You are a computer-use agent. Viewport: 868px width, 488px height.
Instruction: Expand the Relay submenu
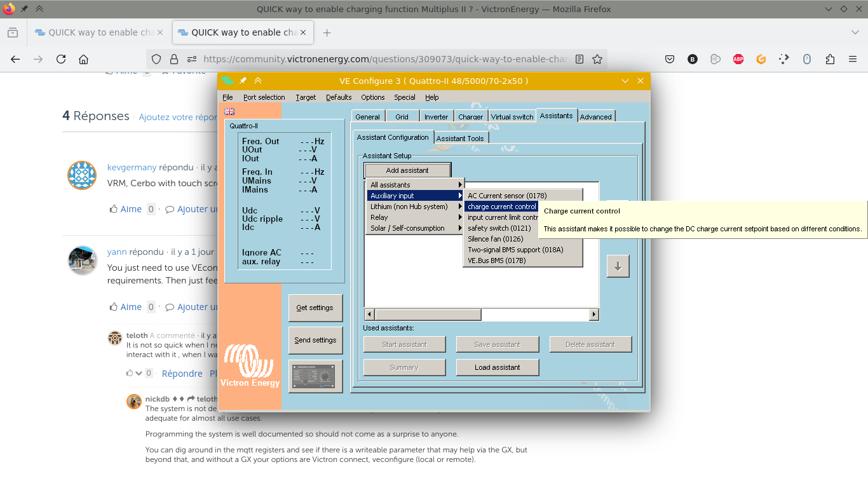[x=415, y=217]
